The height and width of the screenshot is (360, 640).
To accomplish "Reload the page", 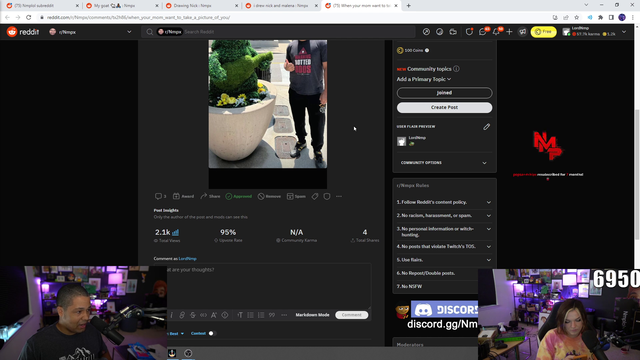I will click(29, 18).
